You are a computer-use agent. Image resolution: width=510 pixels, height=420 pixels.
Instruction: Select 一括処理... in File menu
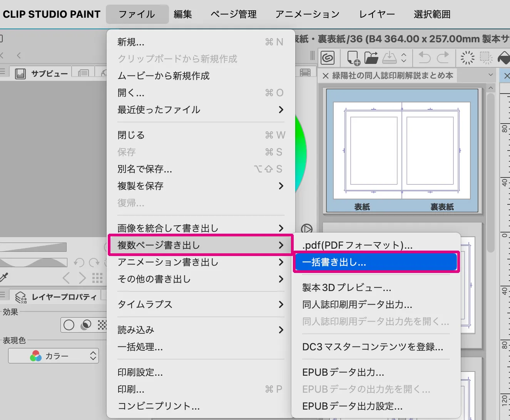coord(201,347)
